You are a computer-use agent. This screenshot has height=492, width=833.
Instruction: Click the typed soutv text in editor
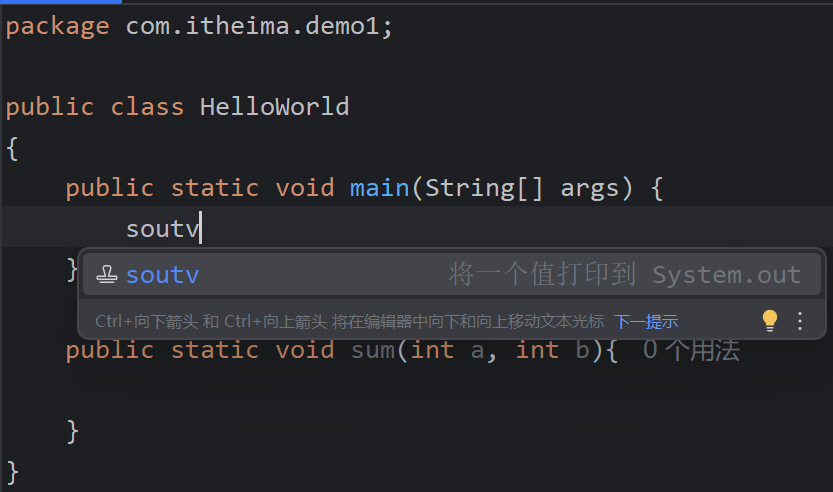click(x=163, y=229)
